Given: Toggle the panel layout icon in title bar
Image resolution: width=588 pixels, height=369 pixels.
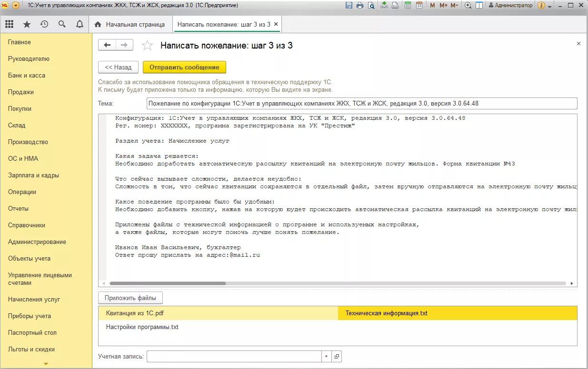Looking at the screenshot, I should pyautogui.click(x=479, y=5).
